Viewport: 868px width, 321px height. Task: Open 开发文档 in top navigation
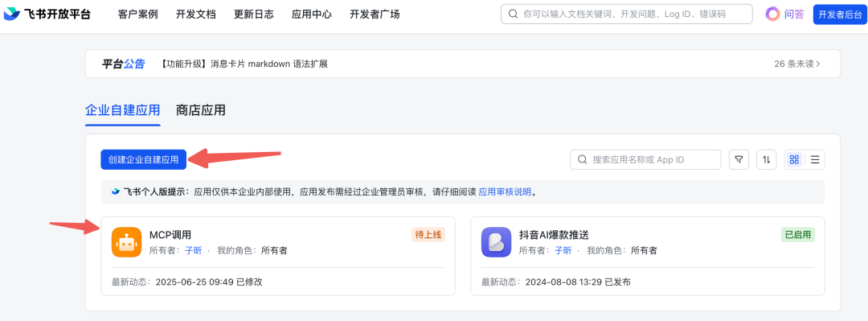196,14
